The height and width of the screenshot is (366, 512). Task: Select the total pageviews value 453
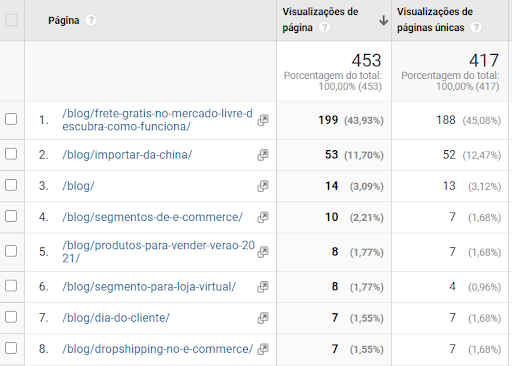pos(366,61)
